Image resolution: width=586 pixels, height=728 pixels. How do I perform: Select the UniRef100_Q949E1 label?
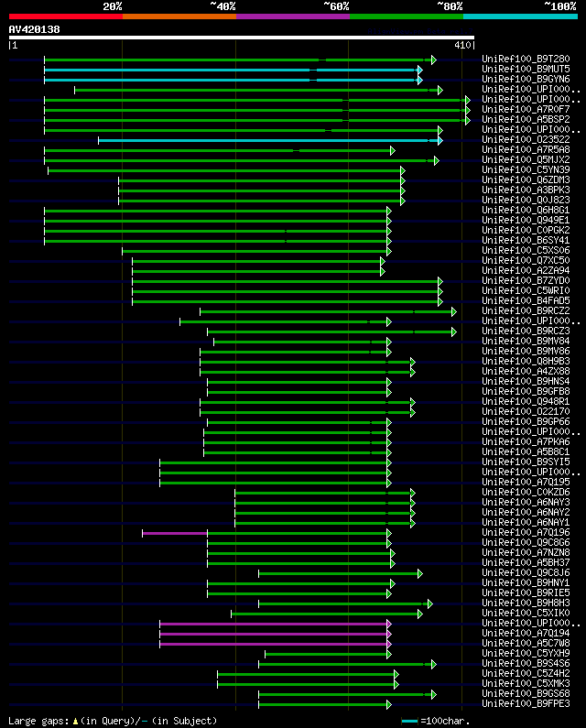[526, 220]
